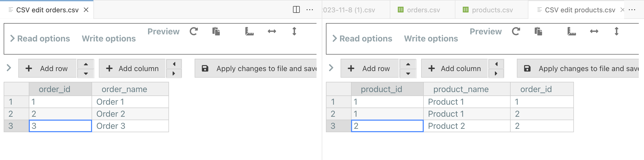Click paste clipboard icon in products.csv editor
Screen dimensions: 644x160
click(x=538, y=31)
